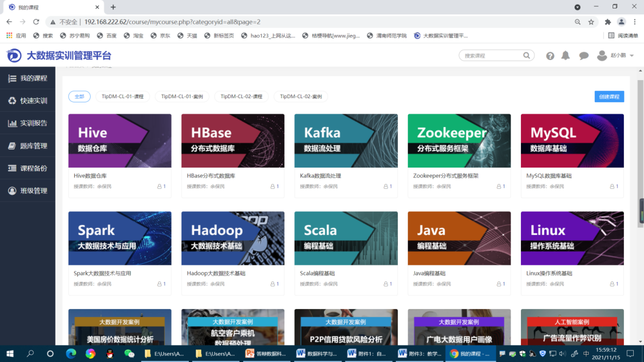Click the 创建课程 button

609,97
